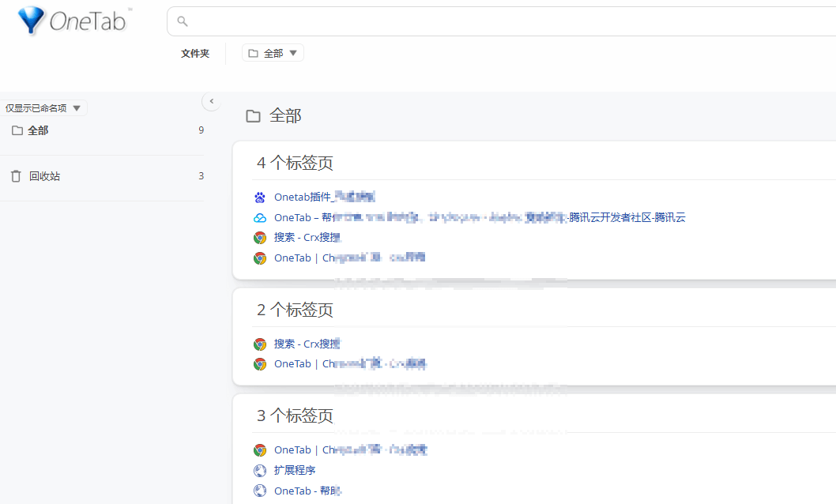Click the 4 个标签页 group title
Viewport: 836px width, 504px height.
(295, 163)
